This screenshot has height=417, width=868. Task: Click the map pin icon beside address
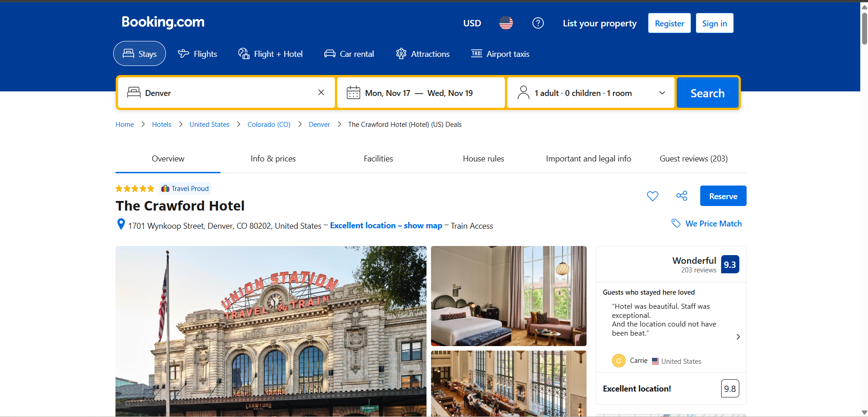tap(121, 224)
